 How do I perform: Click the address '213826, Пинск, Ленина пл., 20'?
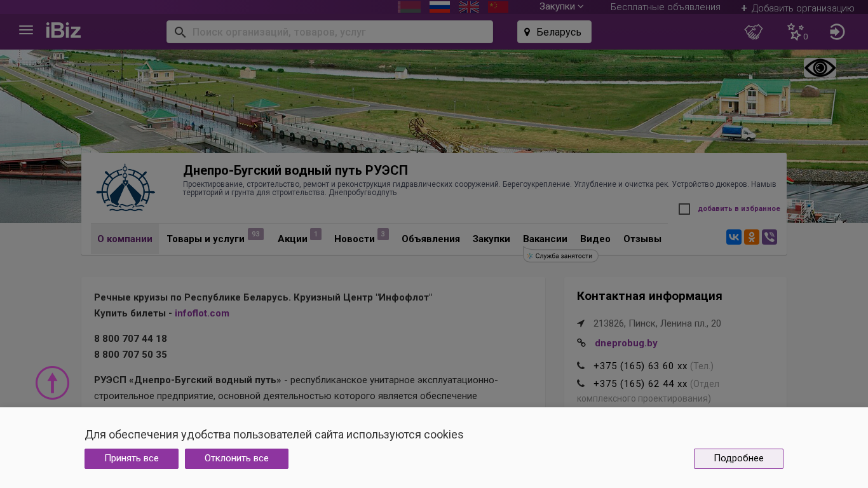[657, 323]
